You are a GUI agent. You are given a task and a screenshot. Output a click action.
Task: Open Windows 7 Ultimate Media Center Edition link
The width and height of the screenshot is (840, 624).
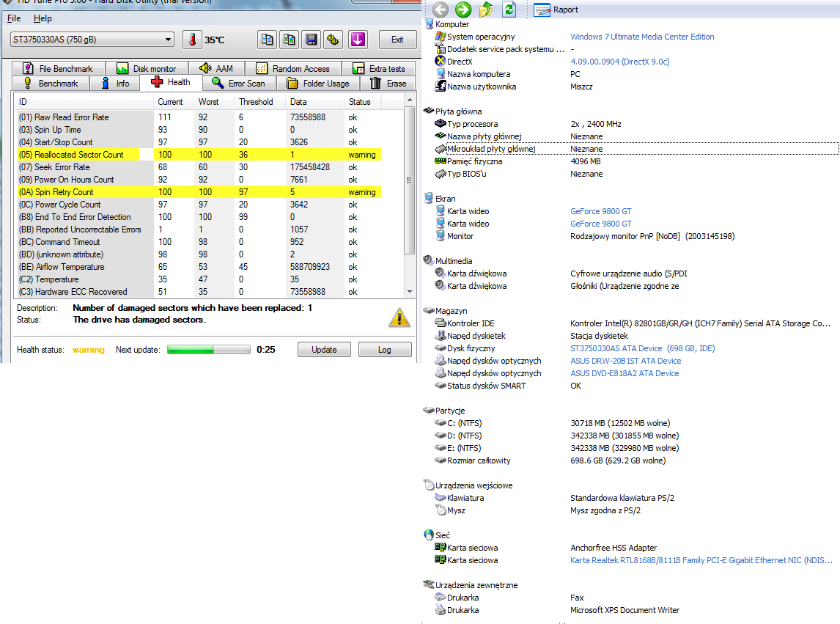pos(642,37)
